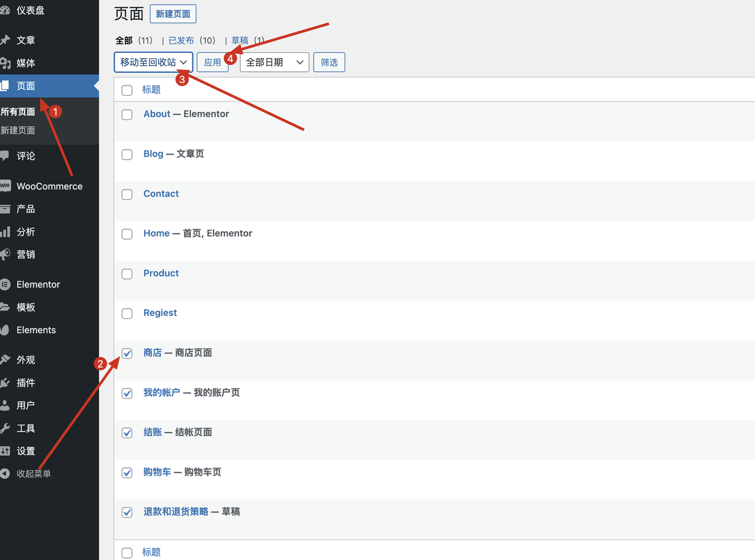Uncheck the 商店 page checkbox
755x560 pixels.
tap(127, 353)
